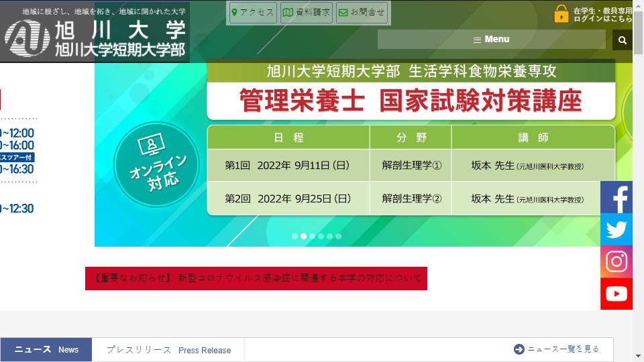Switch to the プレスリリース Press Release tab

pos(168,350)
